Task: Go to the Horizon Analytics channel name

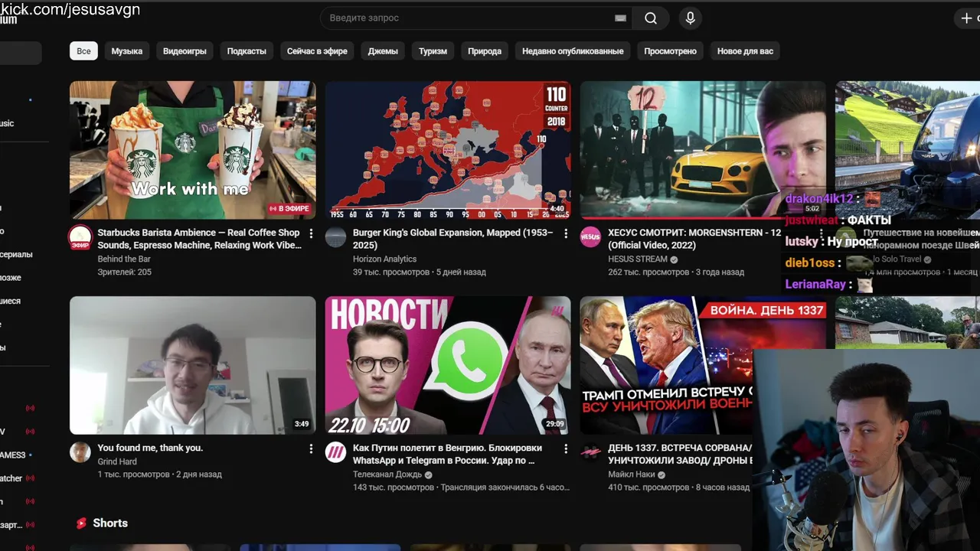Action: [384, 259]
